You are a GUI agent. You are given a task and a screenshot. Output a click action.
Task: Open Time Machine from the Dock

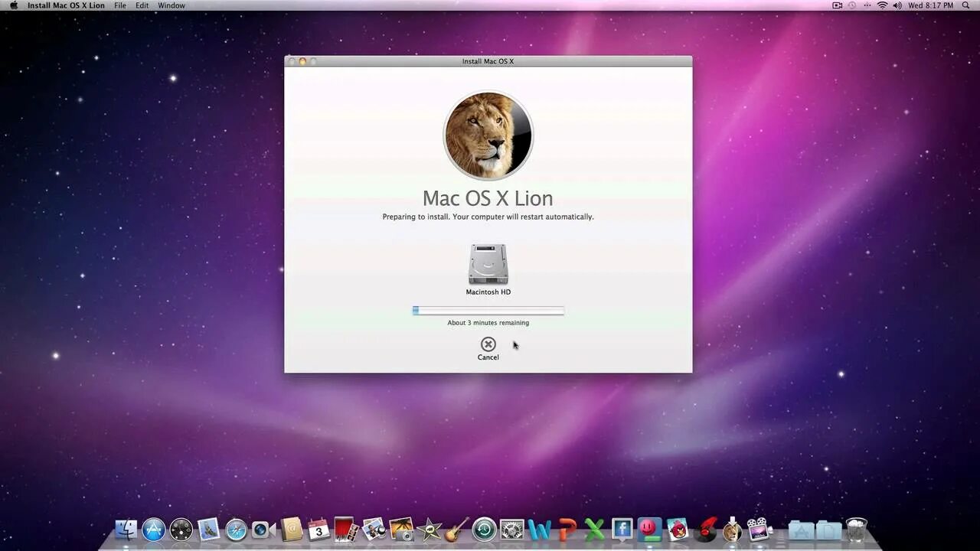point(484,530)
